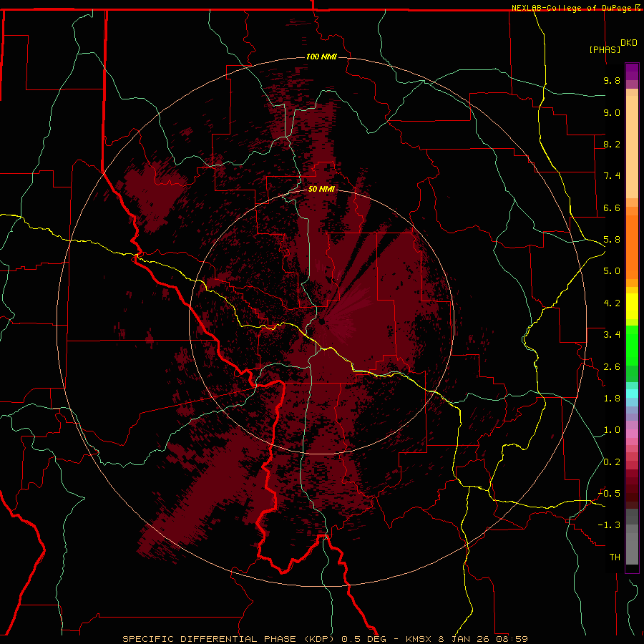Click the purple top of color bar
Image resolution: width=644 pixels, height=644 pixels.
[x=632, y=72]
